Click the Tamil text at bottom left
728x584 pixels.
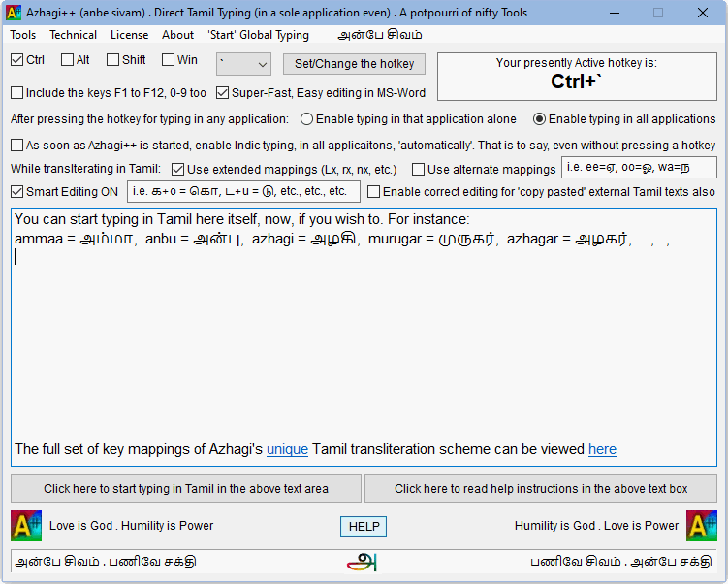pyautogui.click(x=106, y=562)
